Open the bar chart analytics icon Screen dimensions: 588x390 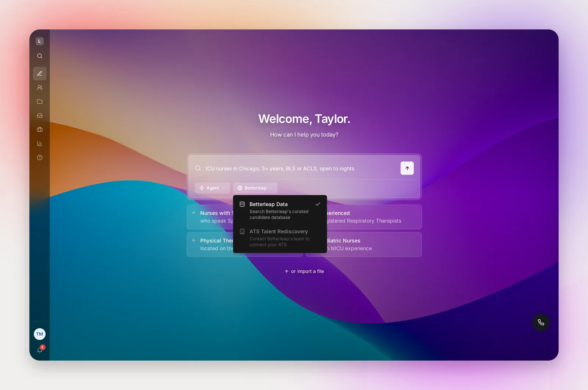tap(40, 143)
